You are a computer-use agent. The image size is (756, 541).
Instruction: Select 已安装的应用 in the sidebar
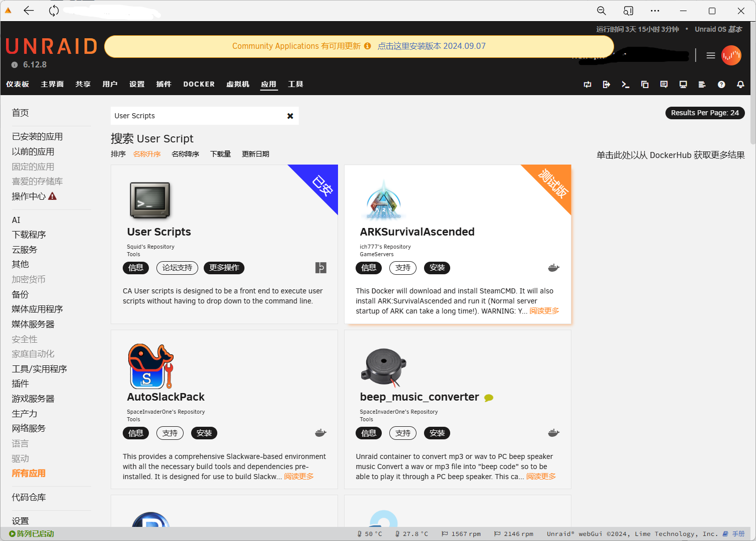click(x=37, y=136)
